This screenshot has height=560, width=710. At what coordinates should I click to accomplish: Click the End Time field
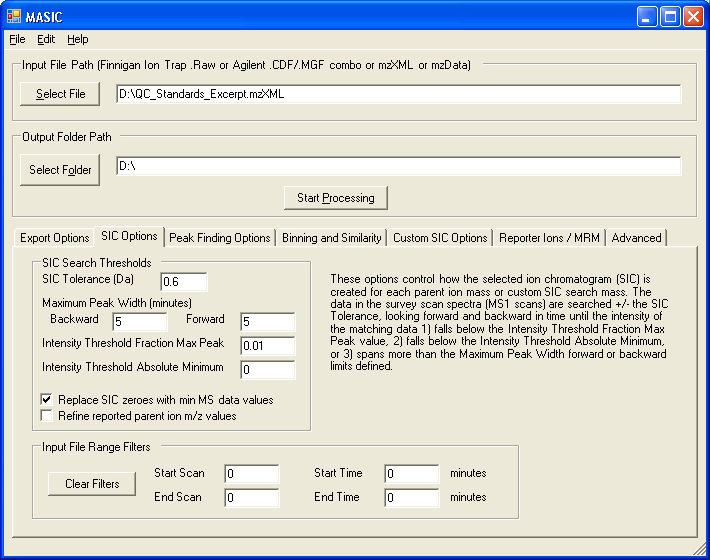pos(412,498)
